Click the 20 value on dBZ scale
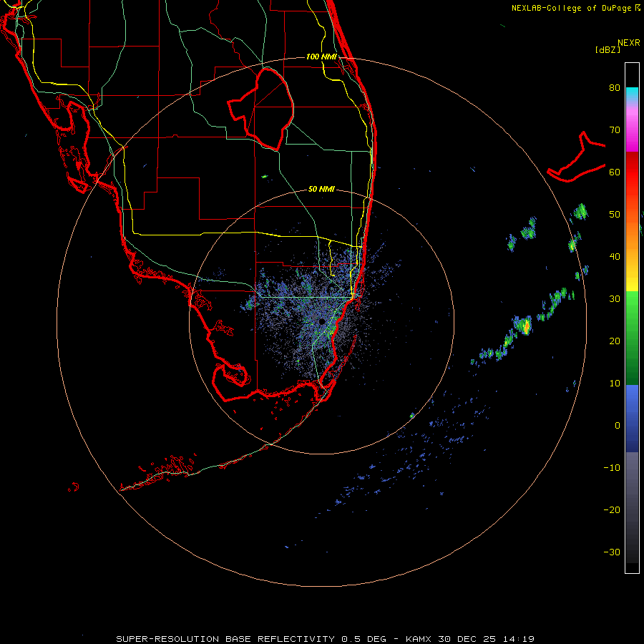 pos(615,341)
